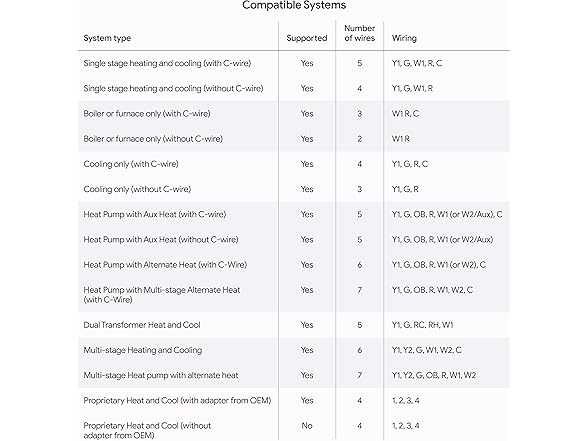Viewport: 588px width, 441px height.
Task: Click Heat Pump with Aux Heat (without C-wire)
Action: pyautogui.click(x=161, y=240)
